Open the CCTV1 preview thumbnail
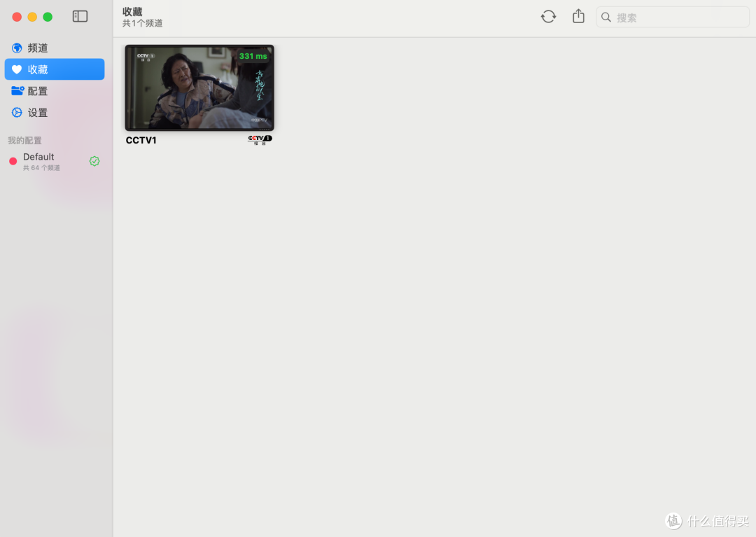This screenshot has height=537, width=756. [199, 87]
